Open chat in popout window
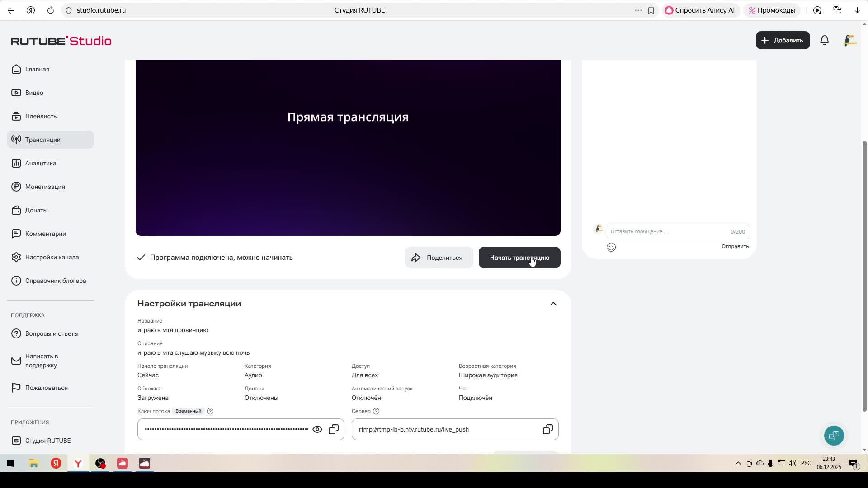868x488 pixels. [834, 435]
